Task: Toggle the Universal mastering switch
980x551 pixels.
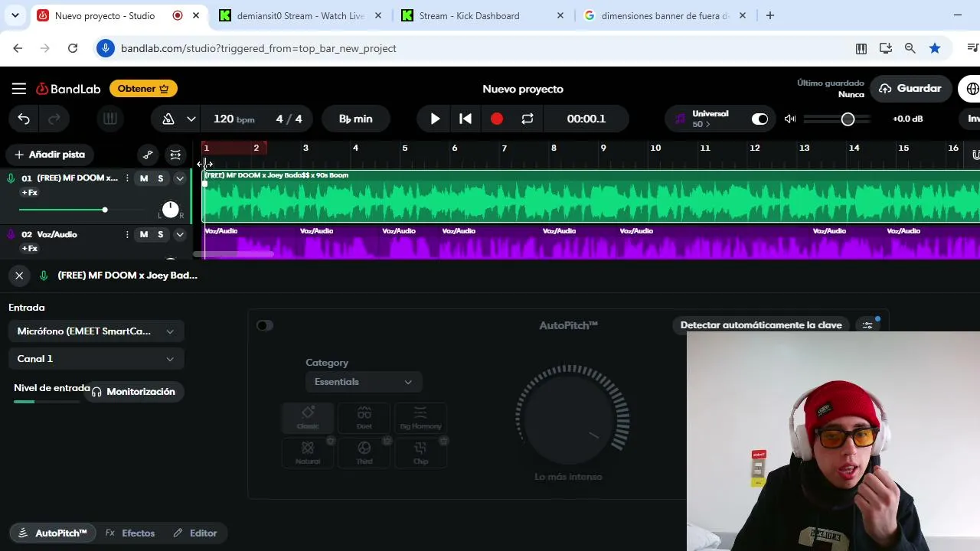Action: point(759,119)
